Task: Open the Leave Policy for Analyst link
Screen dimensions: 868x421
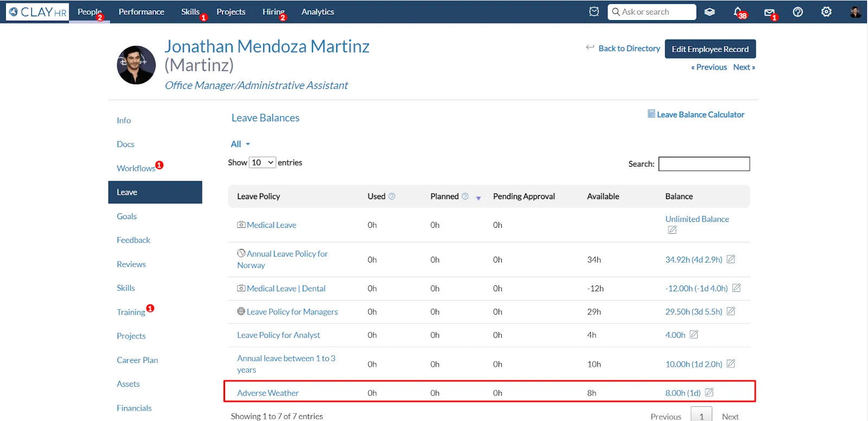Action: [x=278, y=335]
